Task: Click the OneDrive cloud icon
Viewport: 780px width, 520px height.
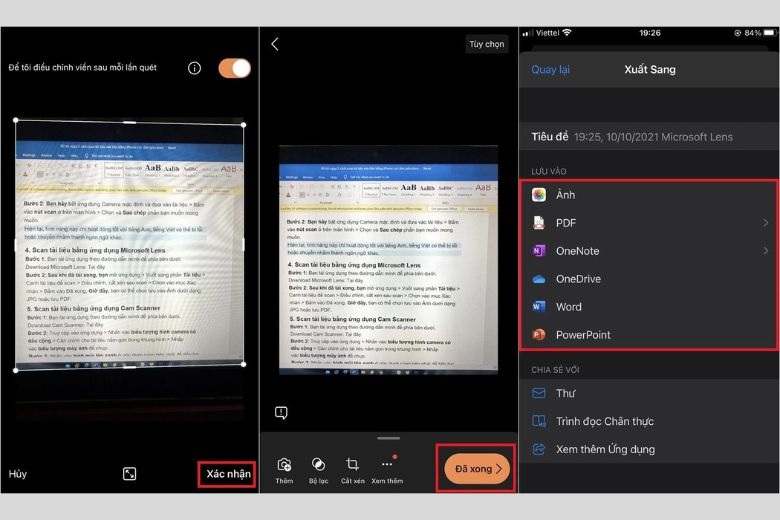Action: [539, 279]
